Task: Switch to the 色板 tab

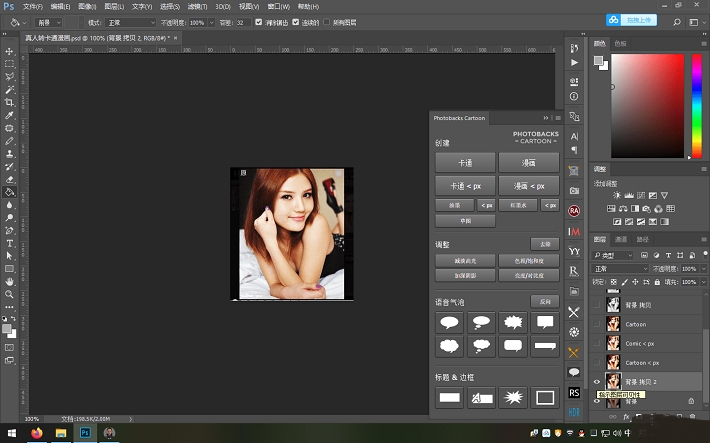Action: click(620, 43)
